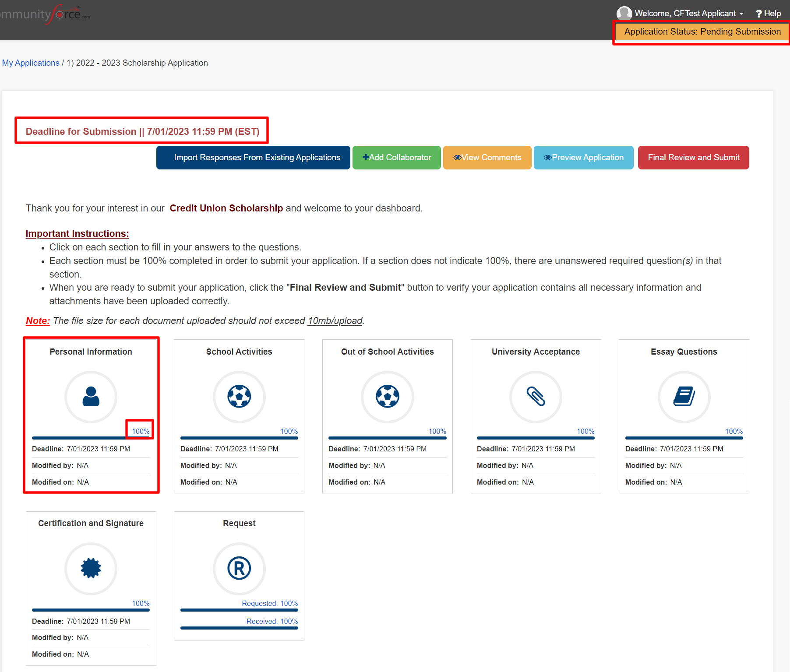Image resolution: width=790 pixels, height=672 pixels.
Task: Click Request Received progress bar
Action: tap(239, 628)
